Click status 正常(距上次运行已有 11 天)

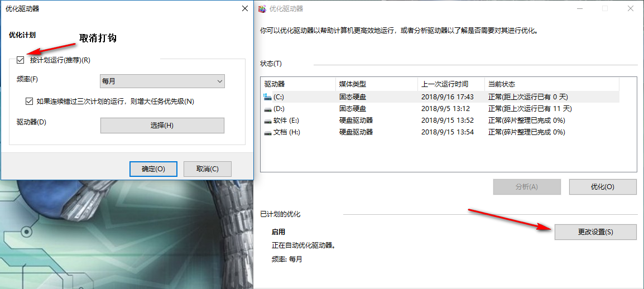point(530,109)
